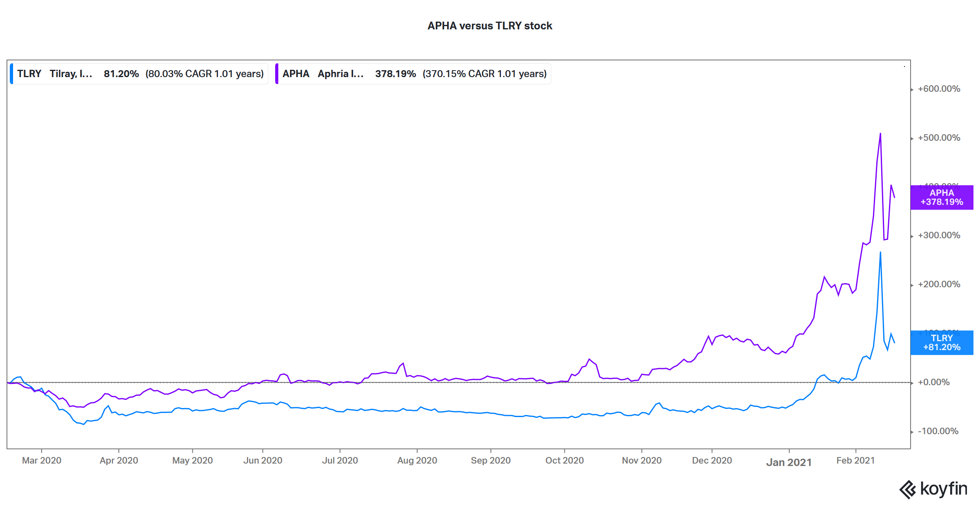Click the Nov 2020 x-axis label
This screenshot has width=980, height=506.
(x=641, y=461)
